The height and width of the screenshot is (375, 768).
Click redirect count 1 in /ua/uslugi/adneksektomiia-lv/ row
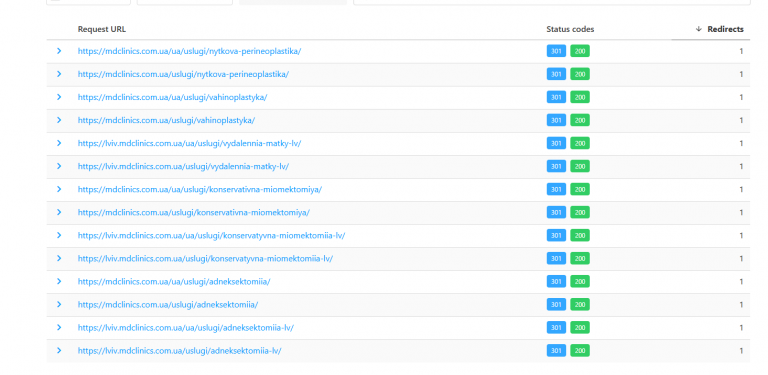(742, 328)
